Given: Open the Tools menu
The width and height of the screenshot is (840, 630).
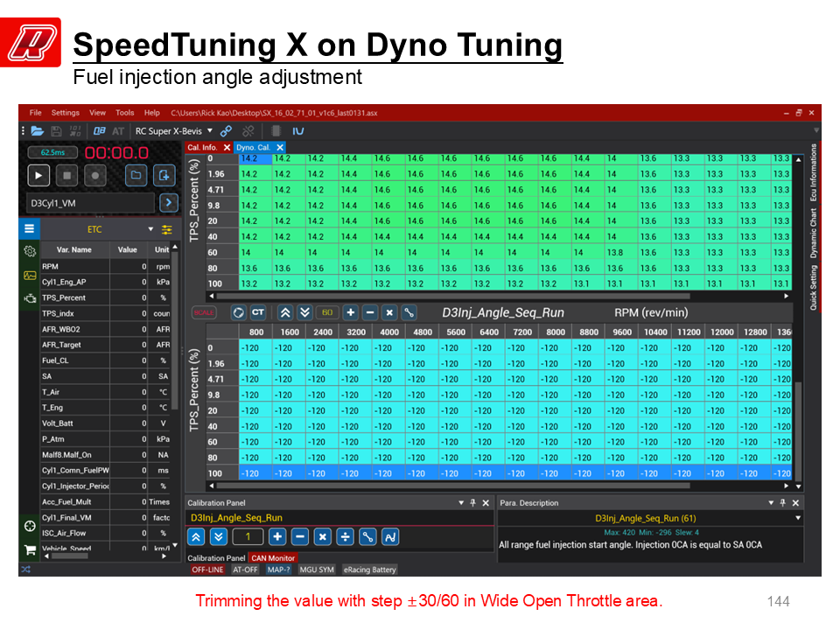Looking at the screenshot, I should [x=125, y=113].
